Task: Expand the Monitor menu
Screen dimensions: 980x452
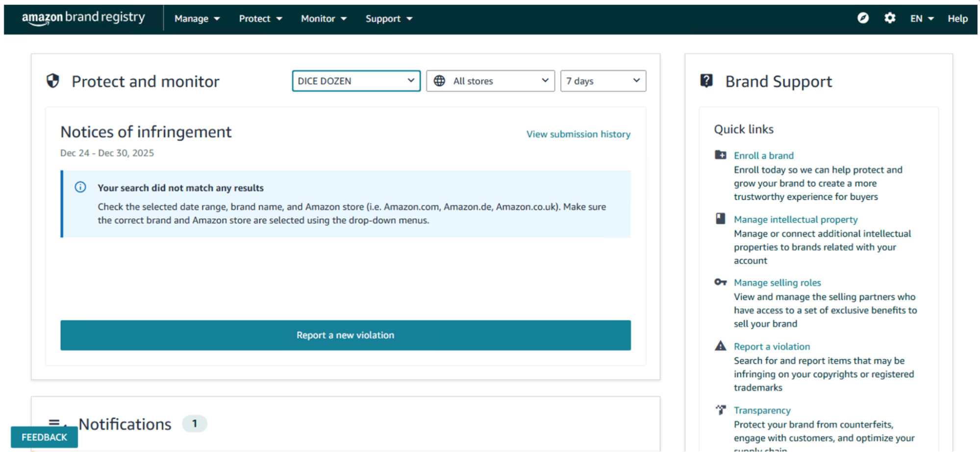Action: pyautogui.click(x=324, y=19)
